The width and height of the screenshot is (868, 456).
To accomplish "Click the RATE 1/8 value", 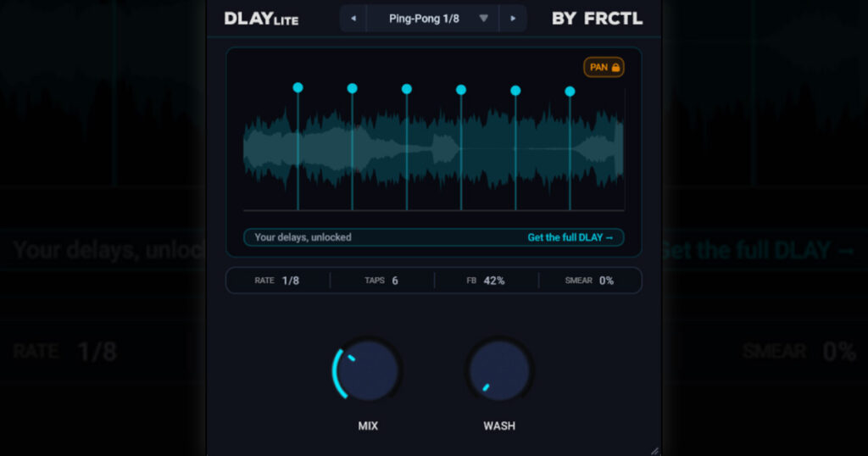I will coord(290,281).
